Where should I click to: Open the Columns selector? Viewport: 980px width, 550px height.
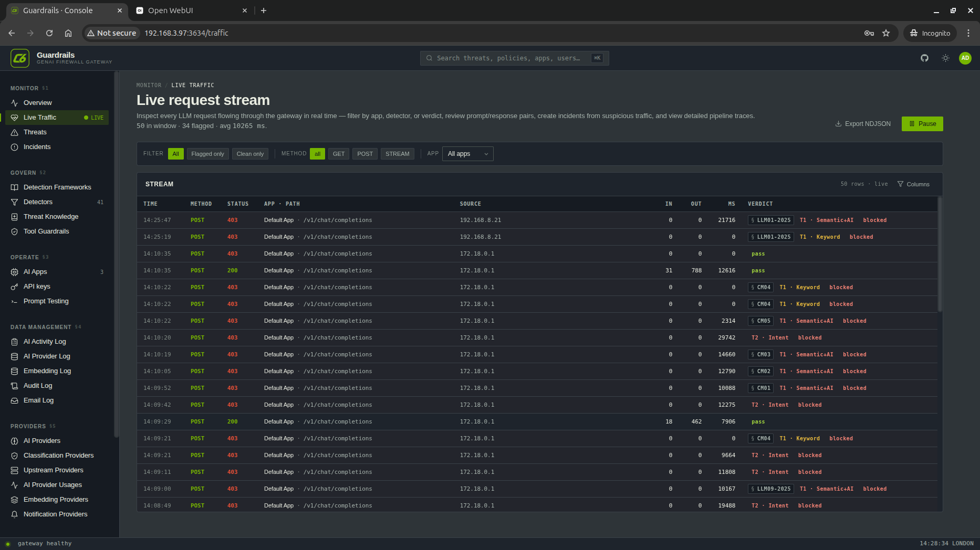click(x=913, y=184)
